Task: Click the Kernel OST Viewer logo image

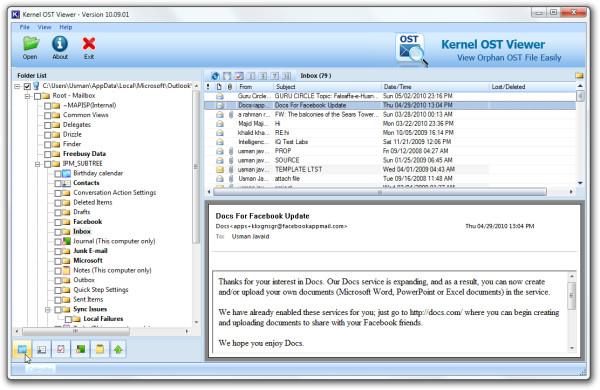Action: pyautogui.click(x=412, y=51)
